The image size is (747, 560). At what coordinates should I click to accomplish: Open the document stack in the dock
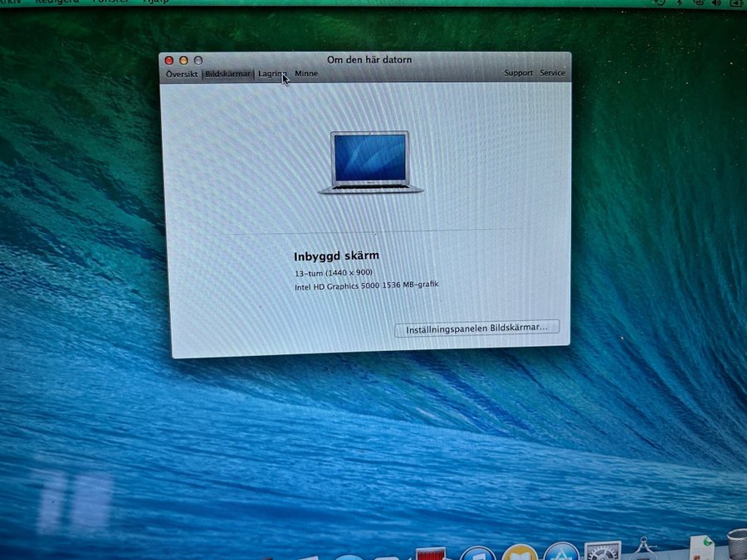pyautogui.click(x=701, y=548)
